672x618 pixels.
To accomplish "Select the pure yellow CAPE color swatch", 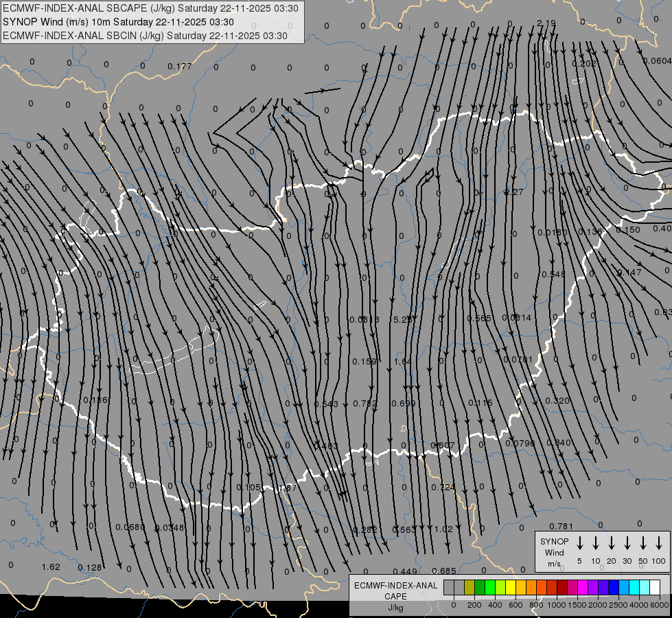I will (x=511, y=588).
